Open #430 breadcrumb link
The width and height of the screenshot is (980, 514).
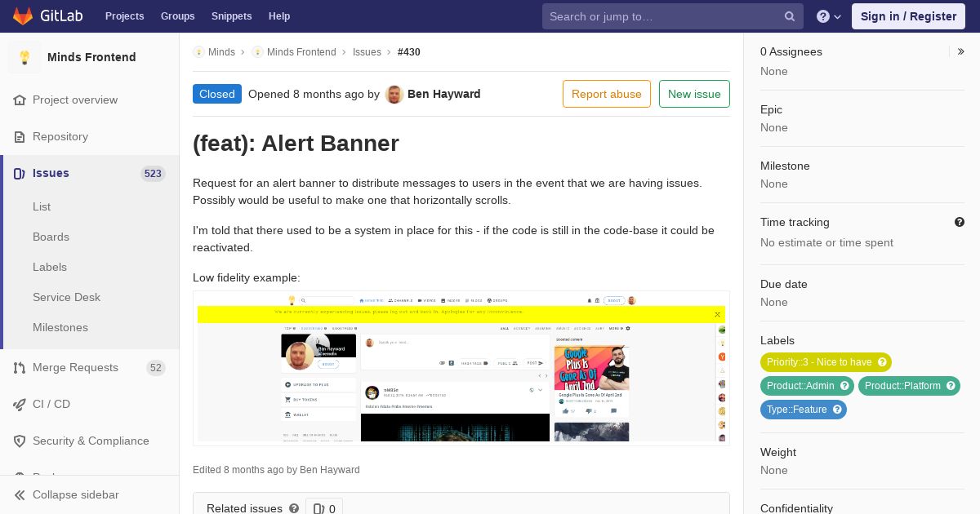coord(409,52)
